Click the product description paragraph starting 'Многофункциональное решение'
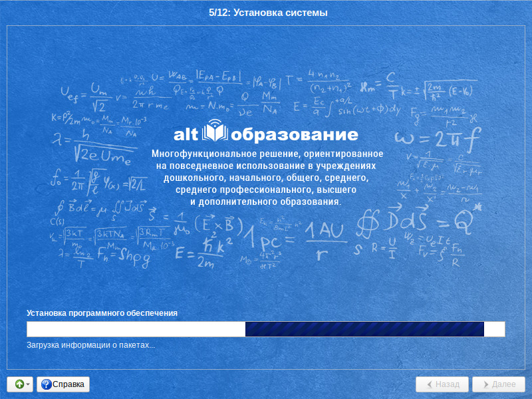 [x=267, y=178]
